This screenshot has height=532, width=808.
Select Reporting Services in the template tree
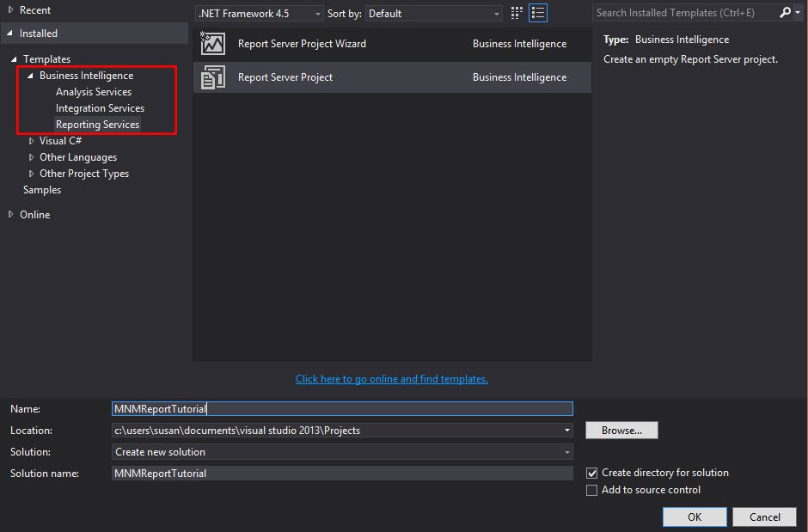(98, 124)
